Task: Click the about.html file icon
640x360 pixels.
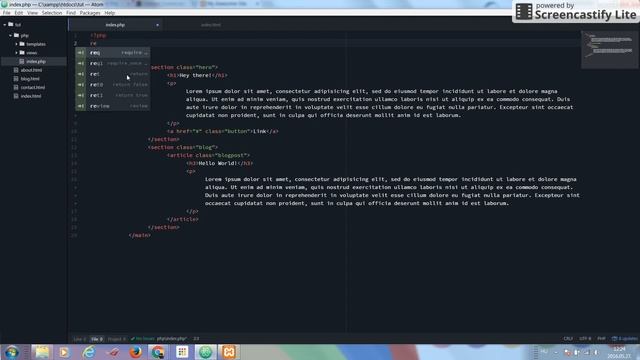Action: [16, 70]
